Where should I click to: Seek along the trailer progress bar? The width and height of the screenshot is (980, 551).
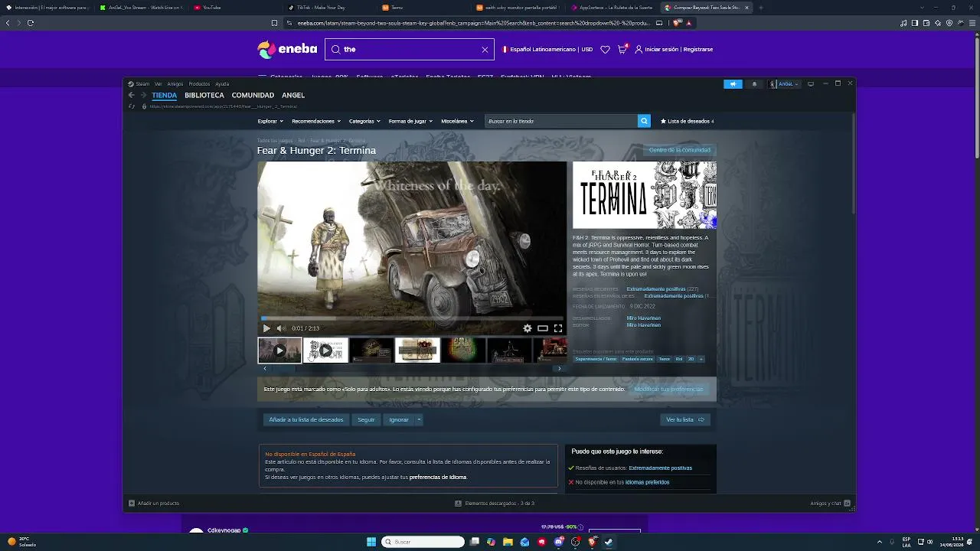[x=412, y=318]
